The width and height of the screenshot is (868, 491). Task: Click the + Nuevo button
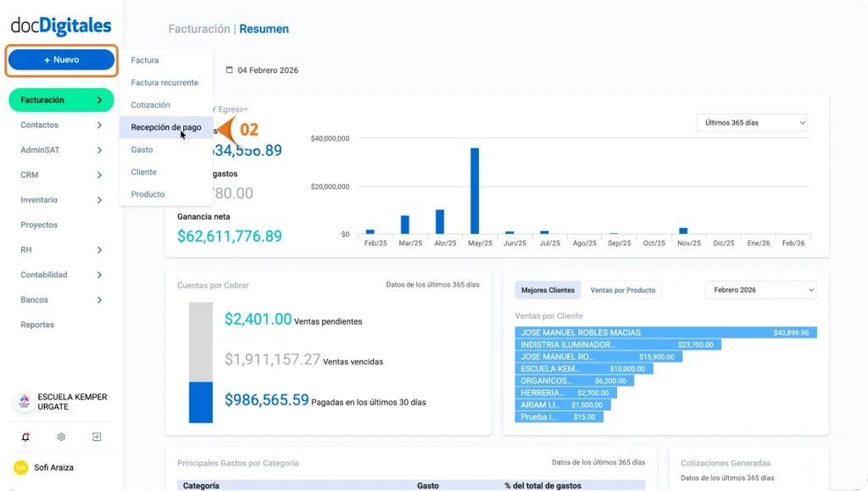click(x=61, y=60)
